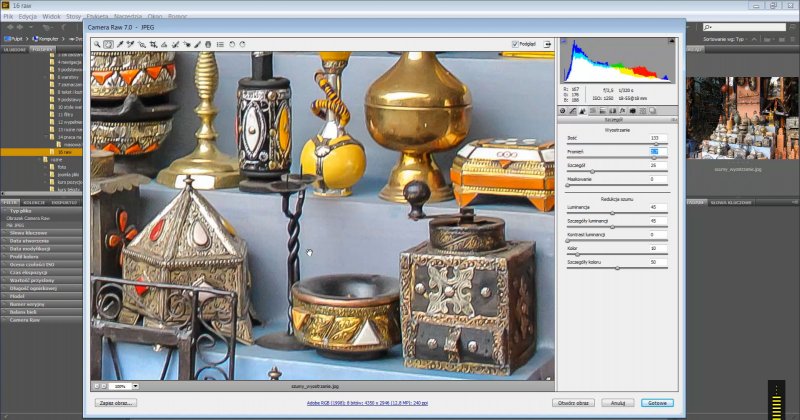This screenshot has height=420, width=800.
Task: Select the Crop tool icon
Action: click(x=153, y=45)
